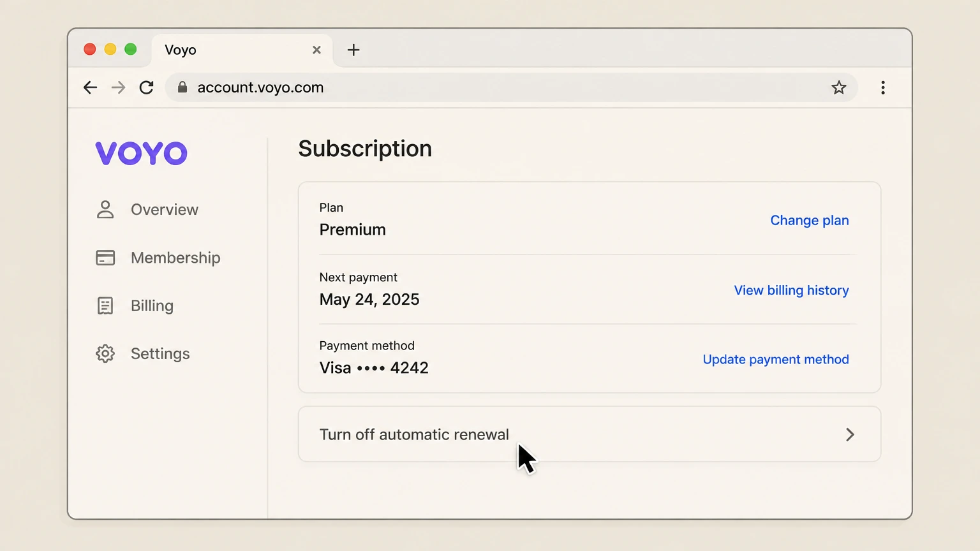Click the Premium plan name
Image resolution: width=980 pixels, height=551 pixels.
353,230
